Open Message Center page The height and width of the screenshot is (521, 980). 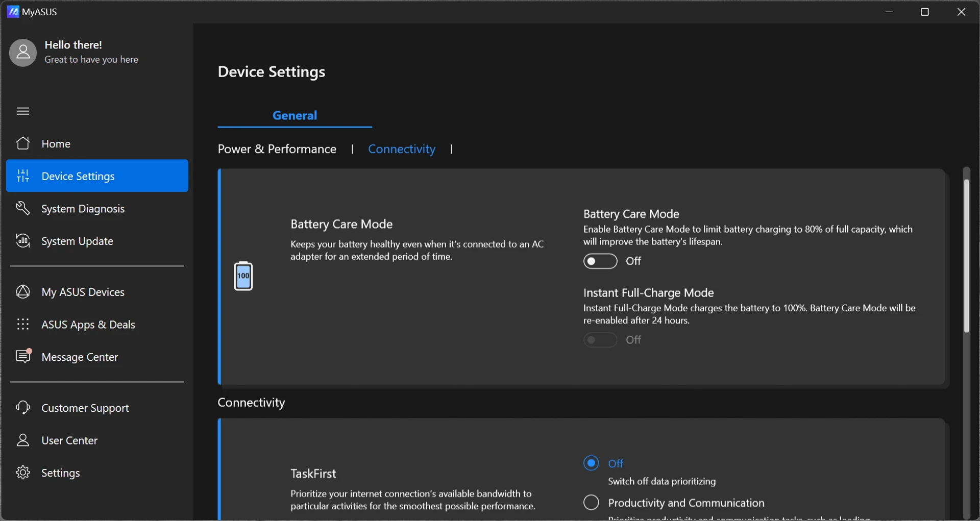tap(97, 357)
